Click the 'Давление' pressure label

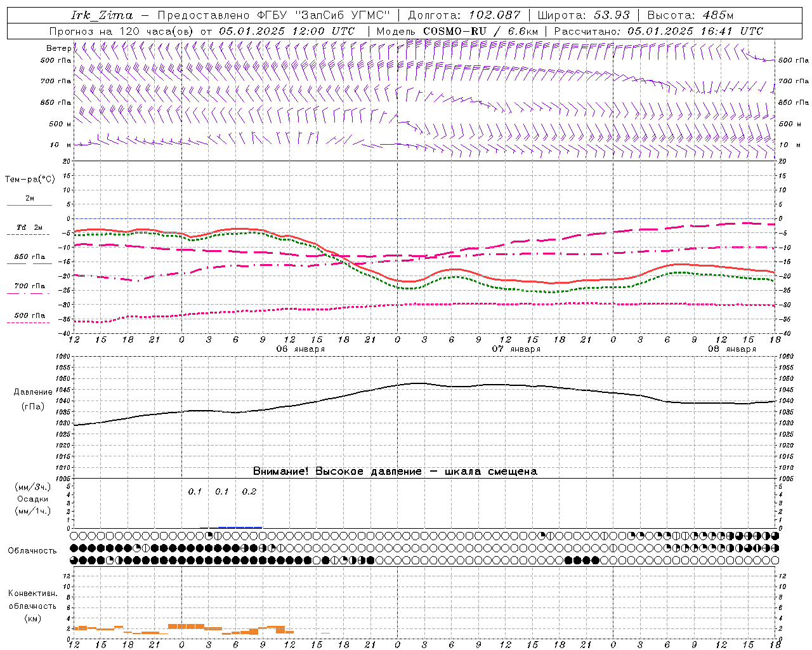[x=33, y=392]
